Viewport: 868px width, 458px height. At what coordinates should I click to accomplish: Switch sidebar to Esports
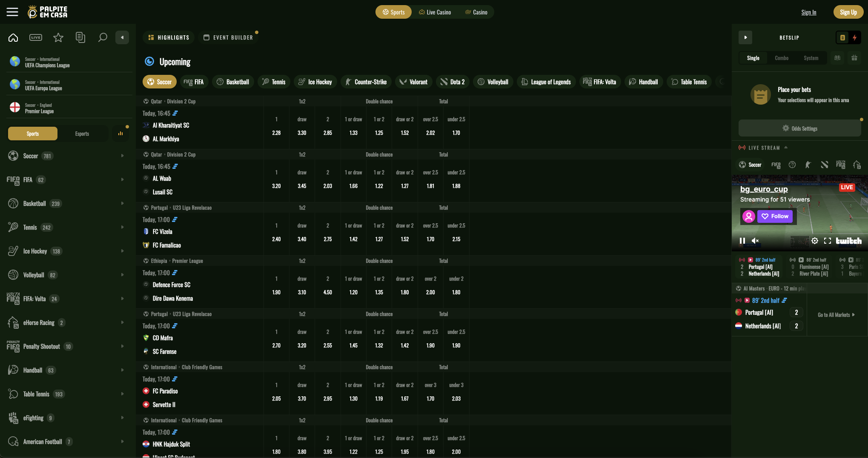pyautogui.click(x=82, y=134)
